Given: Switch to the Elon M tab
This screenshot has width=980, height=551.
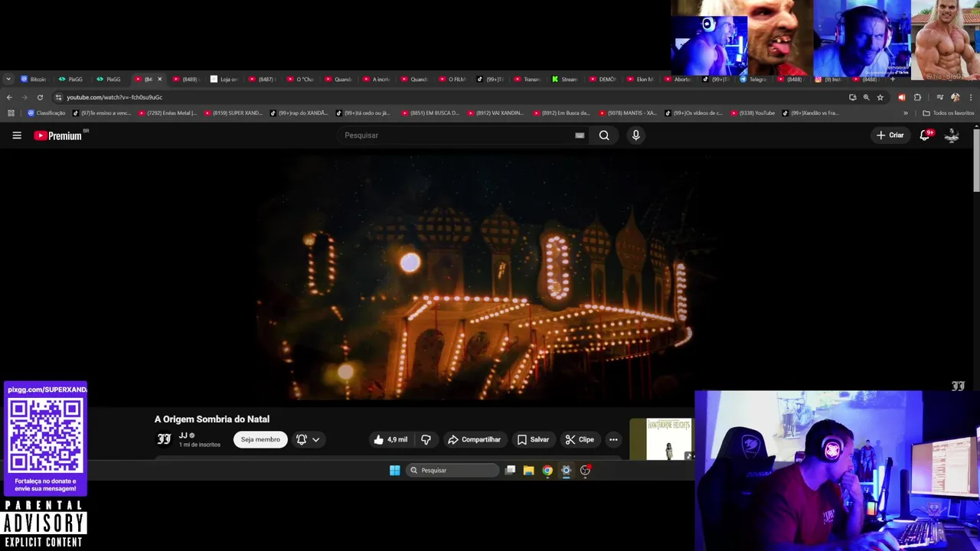Looking at the screenshot, I should tap(642, 79).
